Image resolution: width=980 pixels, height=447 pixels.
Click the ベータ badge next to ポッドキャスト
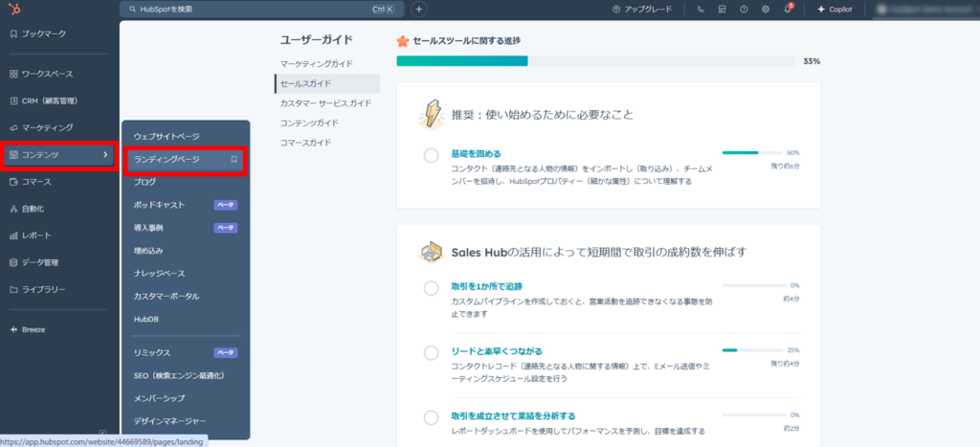pos(226,205)
